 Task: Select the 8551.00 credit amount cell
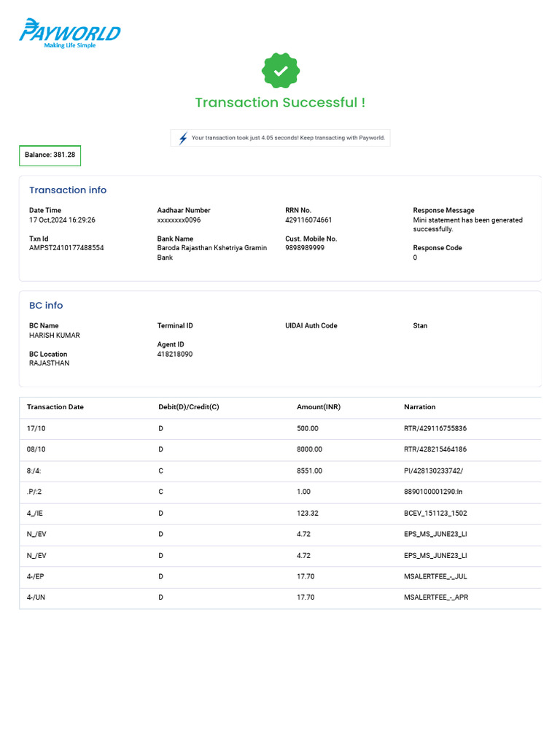click(x=309, y=471)
